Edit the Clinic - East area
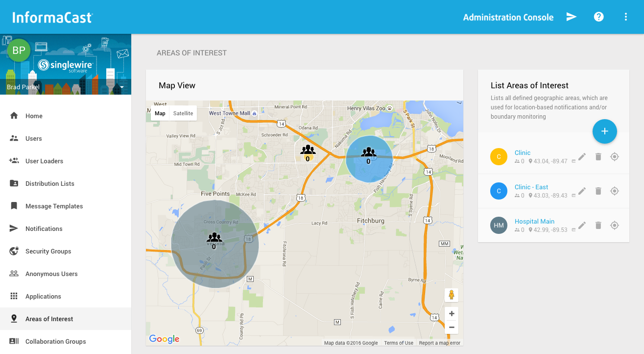 (x=582, y=191)
